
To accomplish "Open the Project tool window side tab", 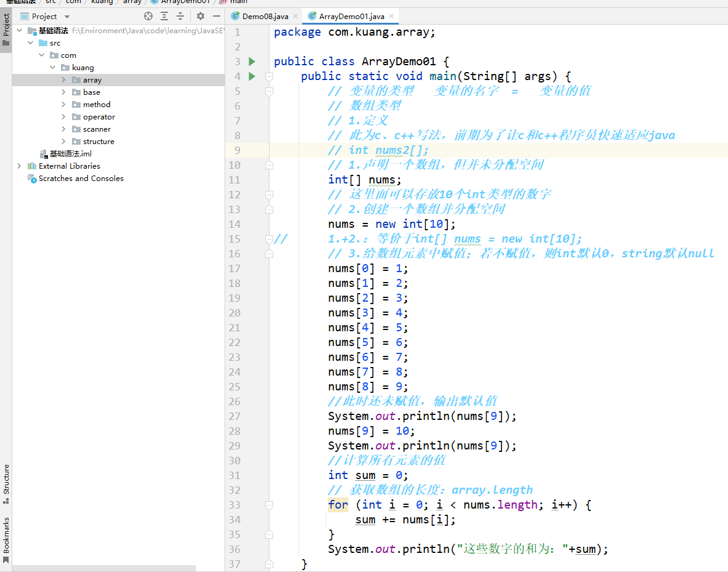I will [6, 30].
